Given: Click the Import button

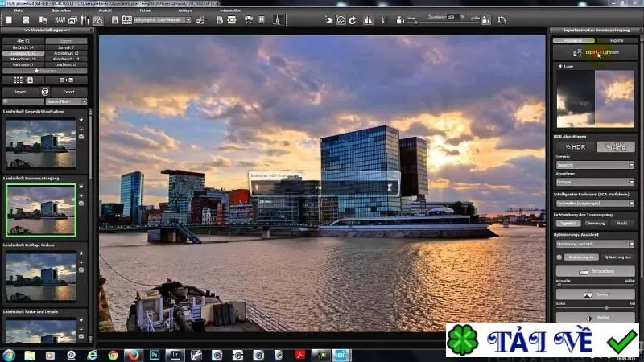Looking at the screenshot, I should tap(20, 92).
